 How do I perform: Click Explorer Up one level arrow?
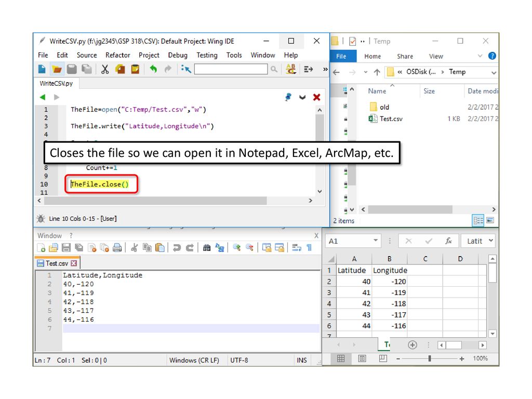pyautogui.click(x=377, y=72)
